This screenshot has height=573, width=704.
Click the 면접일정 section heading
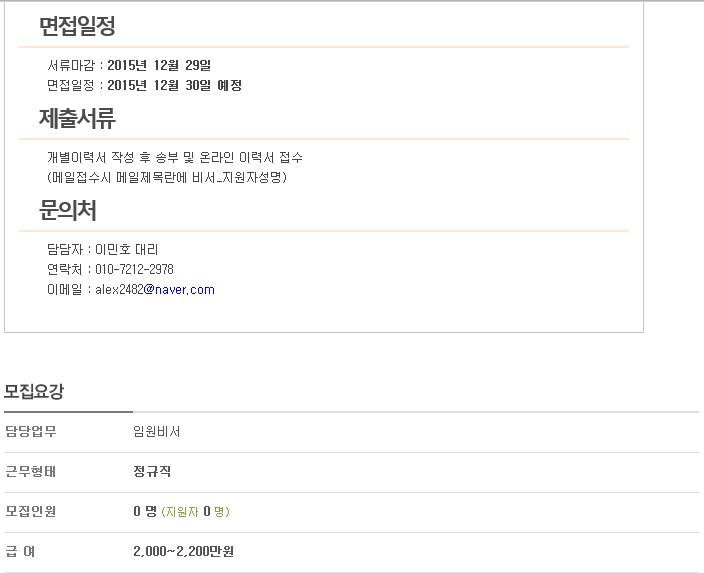[77, 26]
